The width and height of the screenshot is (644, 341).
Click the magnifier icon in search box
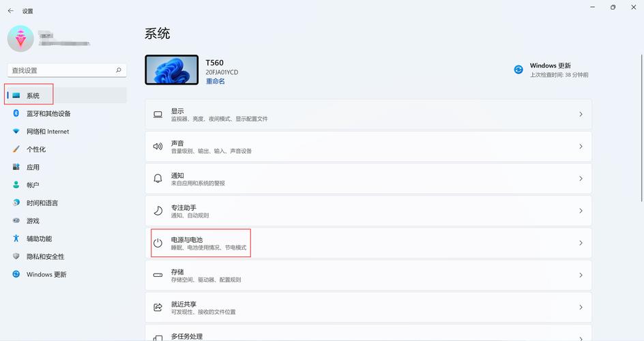pos(118,70)
